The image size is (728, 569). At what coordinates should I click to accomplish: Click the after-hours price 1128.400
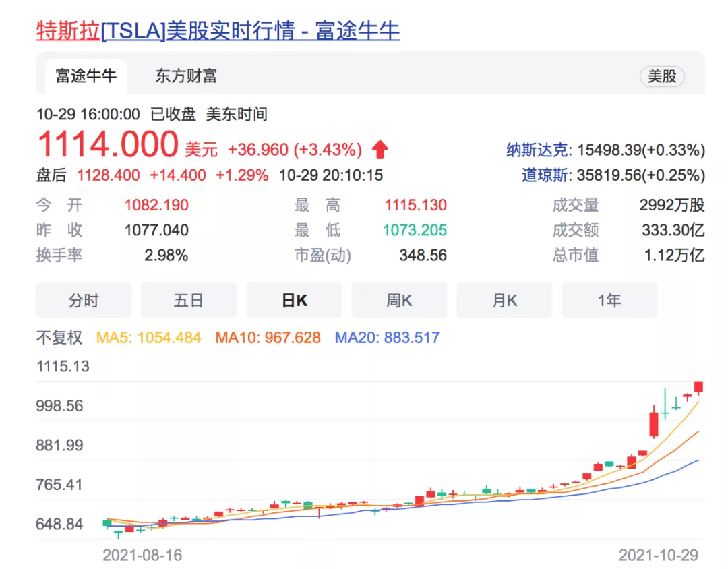click(x=108, y=175)
